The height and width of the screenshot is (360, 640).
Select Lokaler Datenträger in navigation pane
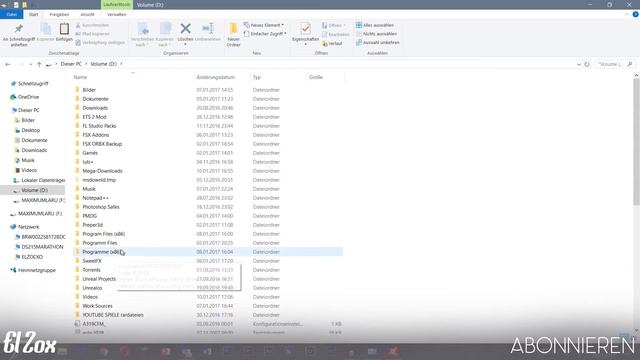tap(43, 180)
